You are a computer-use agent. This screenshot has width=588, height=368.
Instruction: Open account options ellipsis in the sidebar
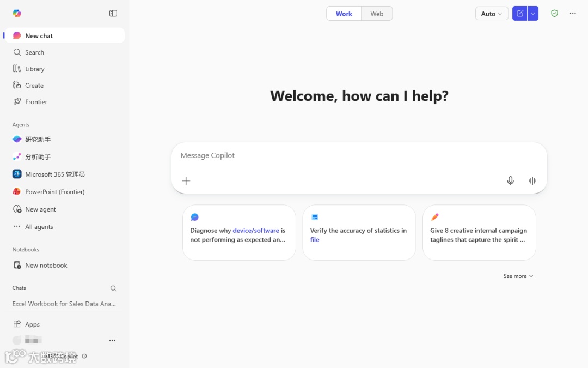[x=112, y=341]
